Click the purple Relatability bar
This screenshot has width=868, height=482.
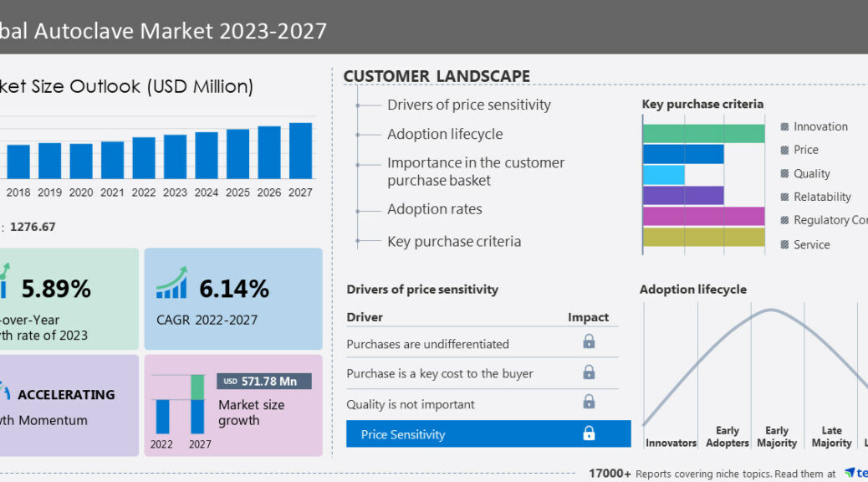pos(683,196)
